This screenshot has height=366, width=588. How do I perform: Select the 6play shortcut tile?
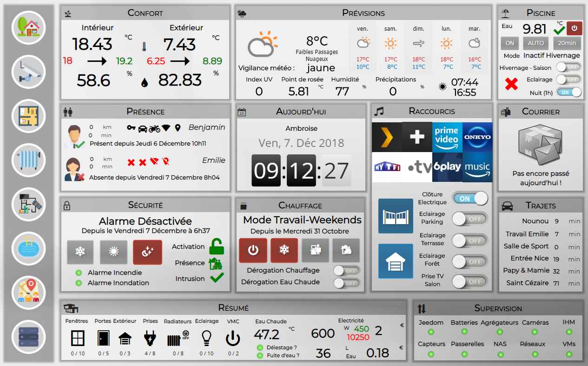(x=447, y=167)
